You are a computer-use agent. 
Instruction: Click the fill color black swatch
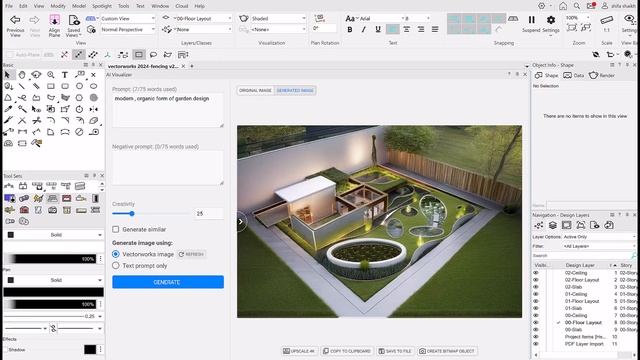coord(11,235)
